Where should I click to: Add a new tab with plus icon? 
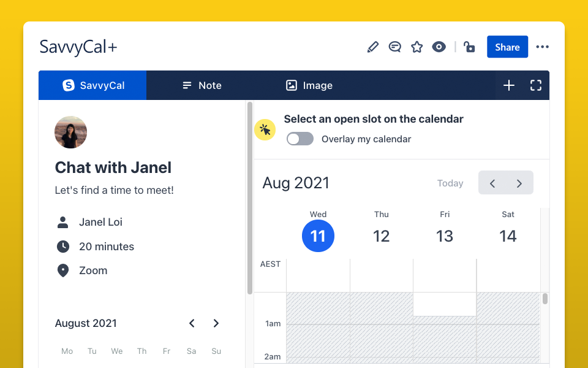coord(509,85)
